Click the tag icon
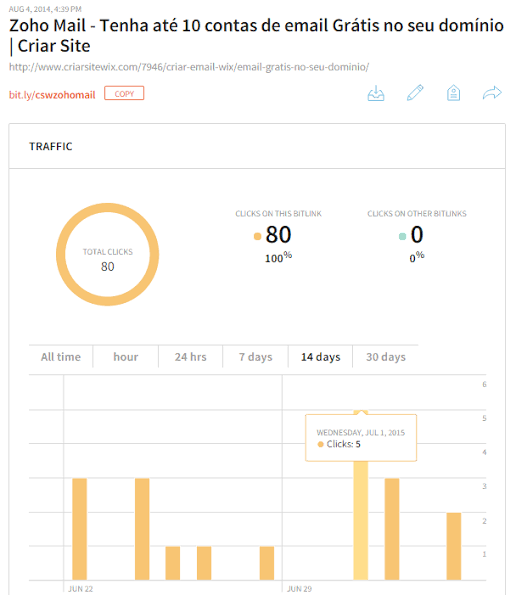Screen dimensions: 516x595 point(453,93)
